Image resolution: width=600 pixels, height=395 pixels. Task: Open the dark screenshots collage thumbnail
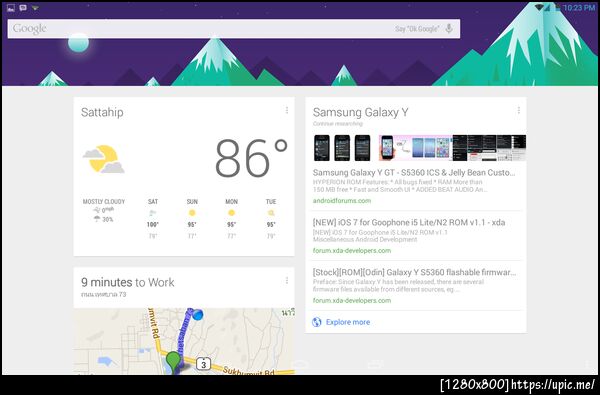coord(489,148)
